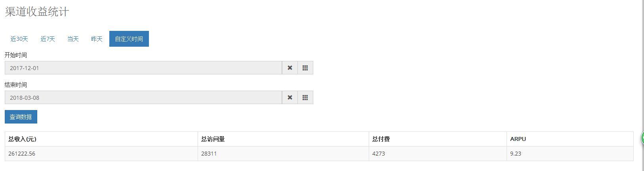Image resolution: width=644 pixels, height=171 pixels.
Task: Click the green floating icon at right edge
Action: [x=642, y=138]
